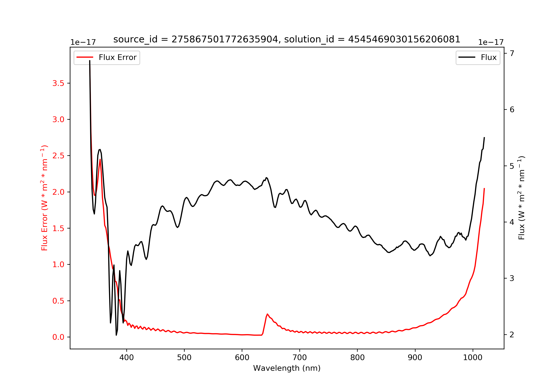560x392 pixels.
Task: Click the 400 tick label on x-axis
Action: point(127,358)
